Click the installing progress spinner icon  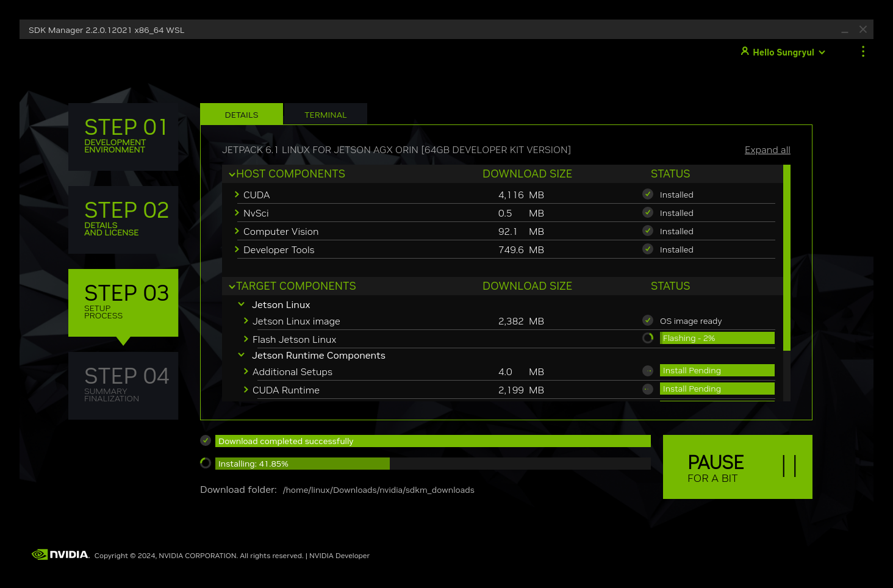(x=206, y=463)
